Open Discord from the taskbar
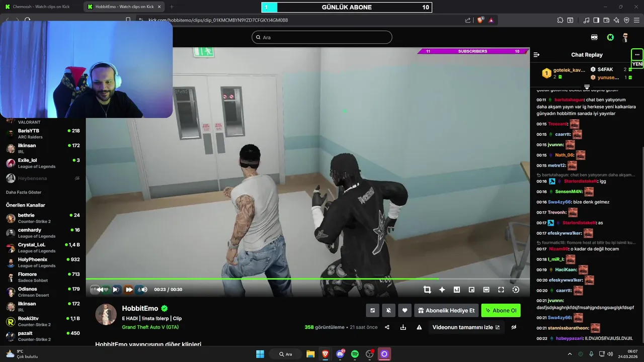The height and width of the screenshot is (362, 644). [x=340, y=354]
